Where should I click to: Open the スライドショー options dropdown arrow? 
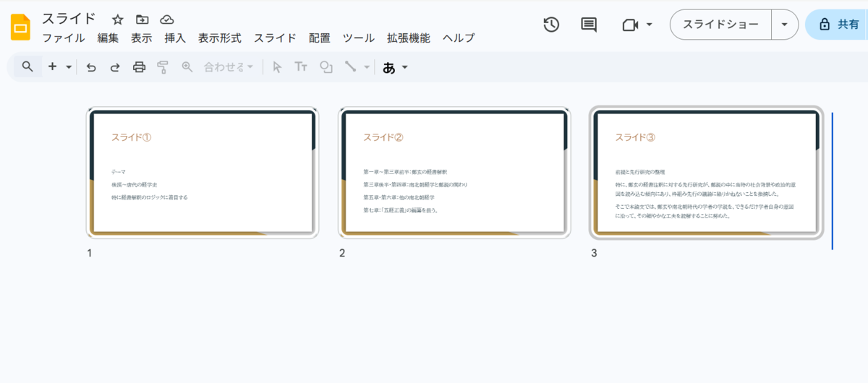(785, 25)
